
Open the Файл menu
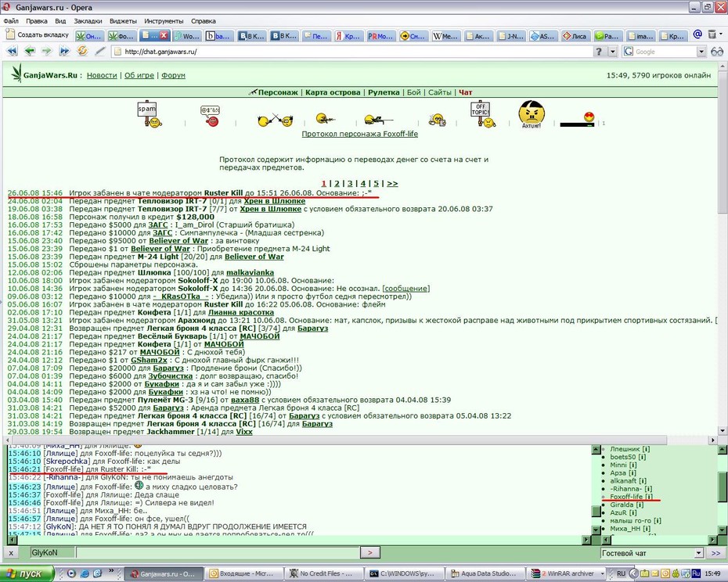(x=11, y=21)
